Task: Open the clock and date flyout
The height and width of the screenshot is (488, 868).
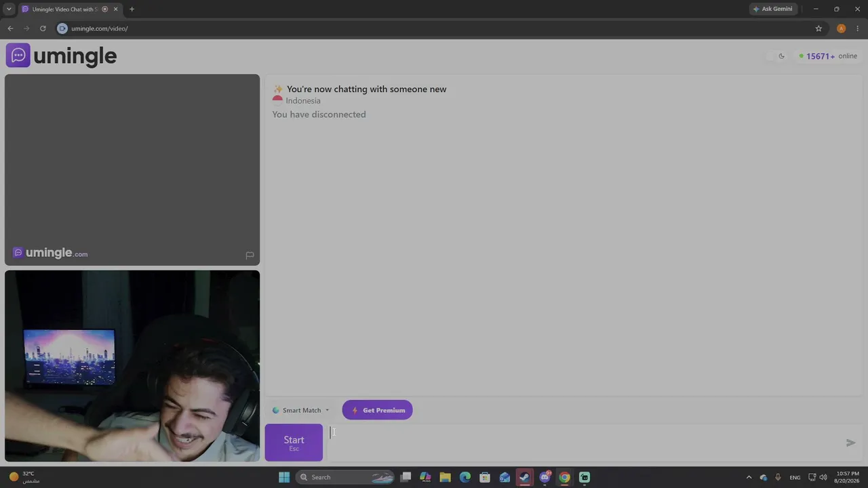Action: pos(847,477)
